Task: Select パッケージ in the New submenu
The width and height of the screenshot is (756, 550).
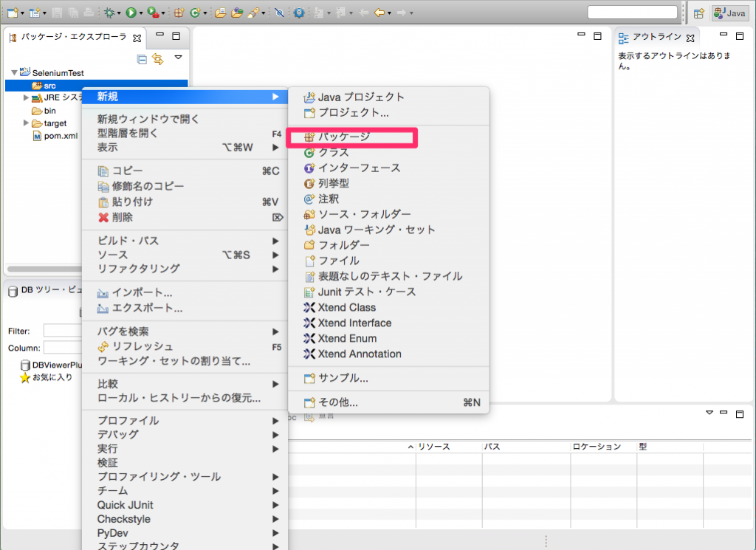Action: [343, 137]
